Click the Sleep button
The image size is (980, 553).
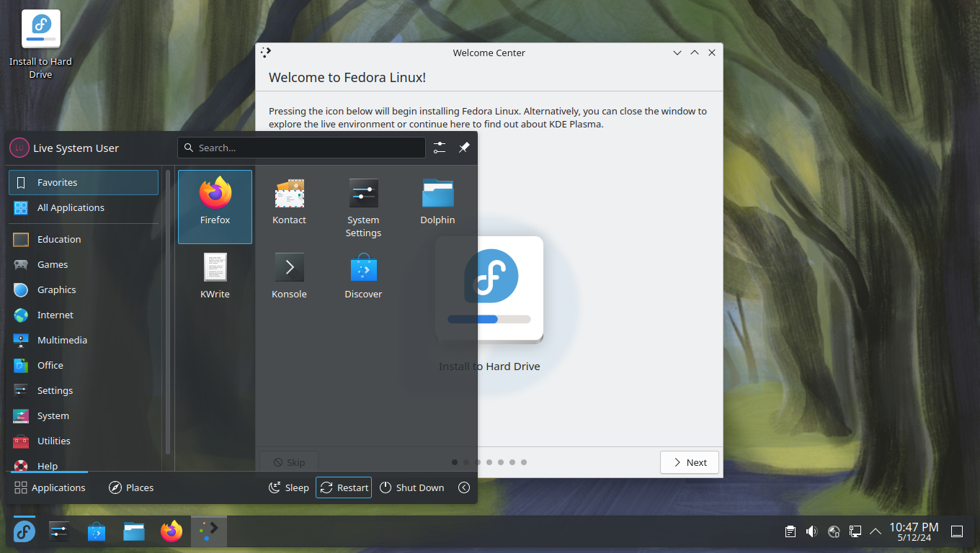pos(288,487)
